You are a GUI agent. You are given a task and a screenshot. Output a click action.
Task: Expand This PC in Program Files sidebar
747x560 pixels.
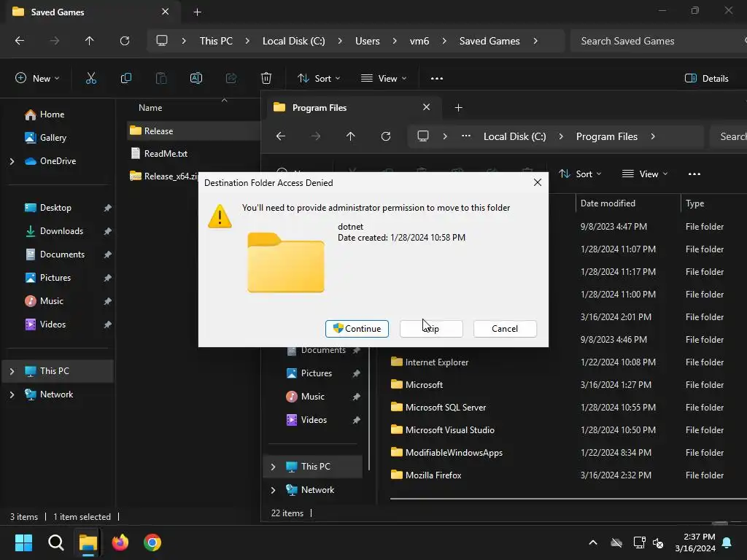click(273, 467)
